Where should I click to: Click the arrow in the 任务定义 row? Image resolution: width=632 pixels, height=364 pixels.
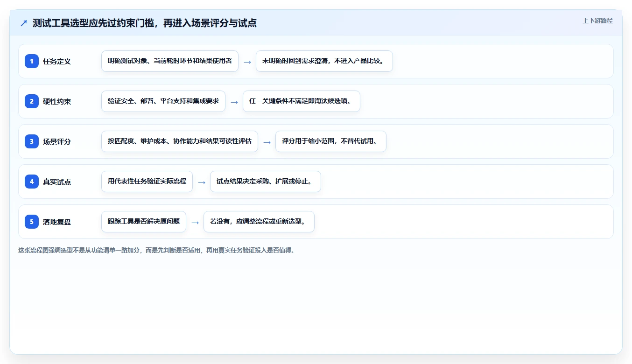(x=247, y=62)
